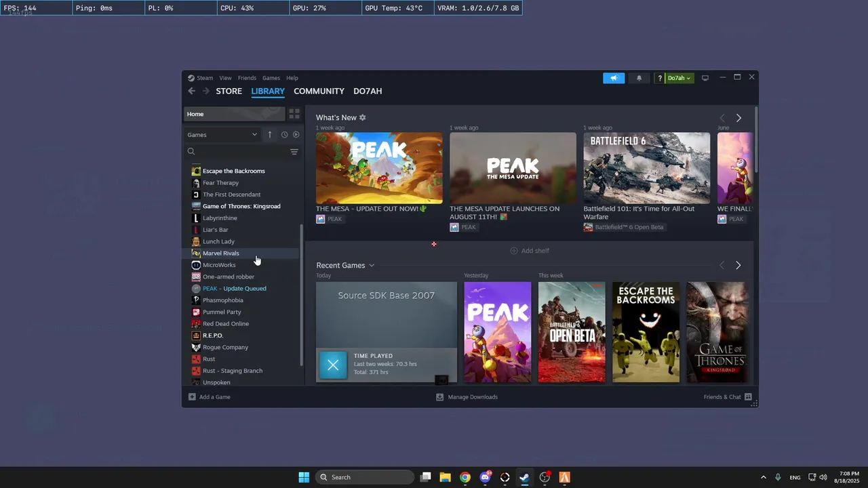Toggle the recent activity clock filter
Screen dimensions: 868x488
tap(284, 135)
